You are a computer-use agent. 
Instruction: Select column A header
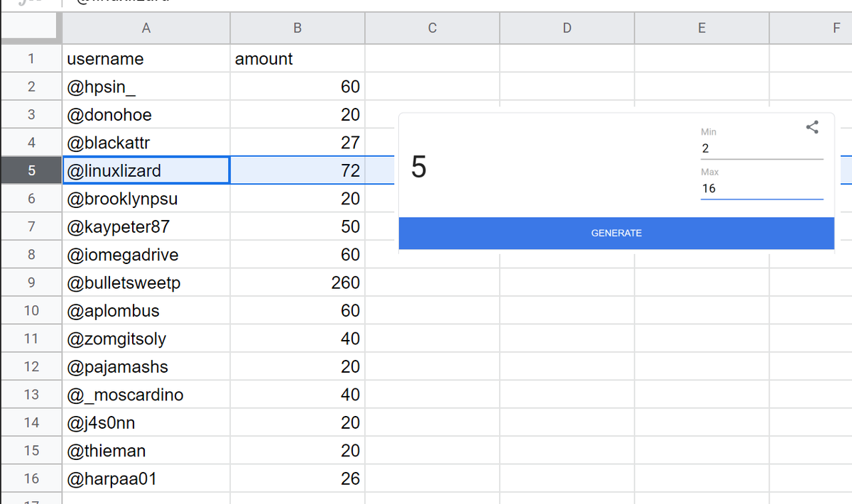(x=146, y=28)
